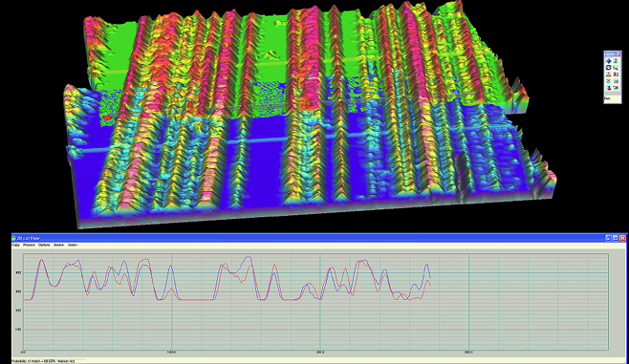Select the magnifier zoom tool in palette
This screenshot has width=629, height=364.
616,67
